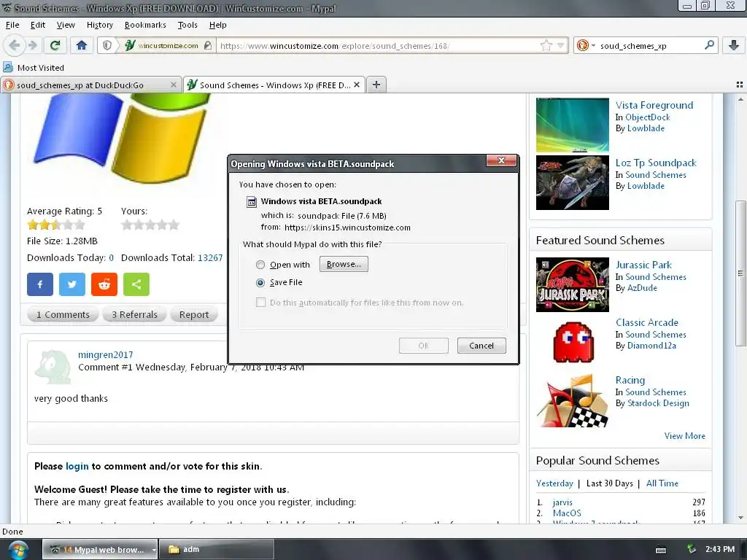This screenshot has width=747, height=560.
Task: Open the Most Visited bookmarks folder
Action: [x=34, y=68]
